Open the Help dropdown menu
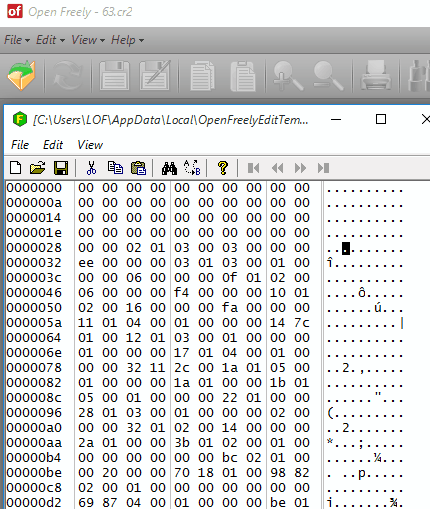Screen dimensions: 430x509 [127, 40]
